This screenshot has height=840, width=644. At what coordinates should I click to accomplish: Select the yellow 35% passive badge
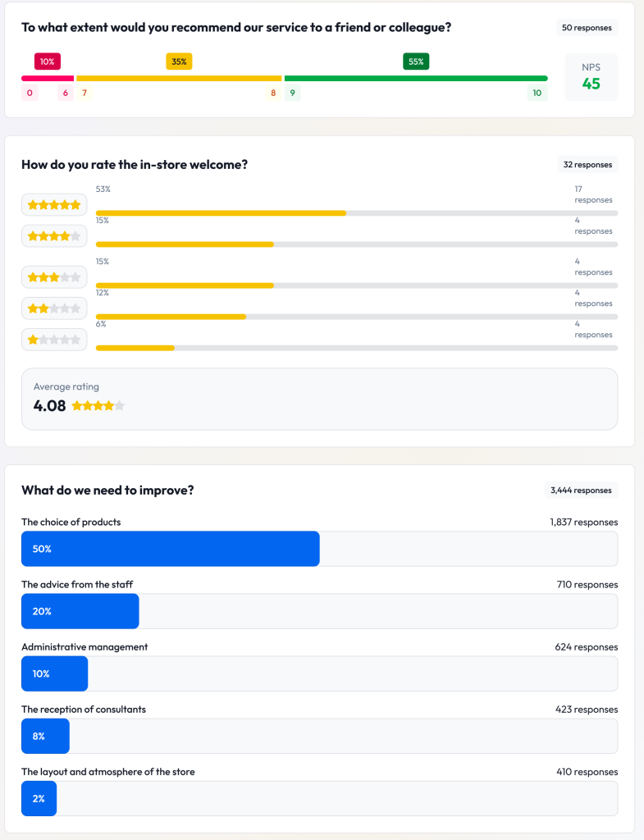tap(179, 61)
